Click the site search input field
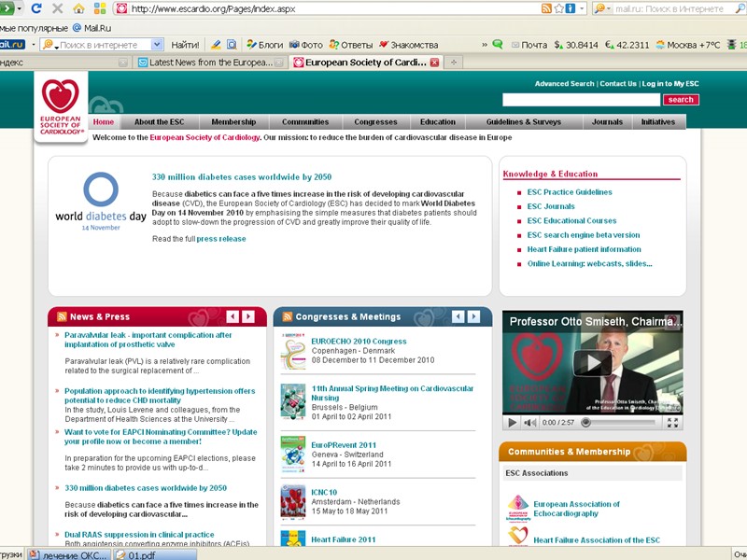747x560 pixels. point(581,100)
